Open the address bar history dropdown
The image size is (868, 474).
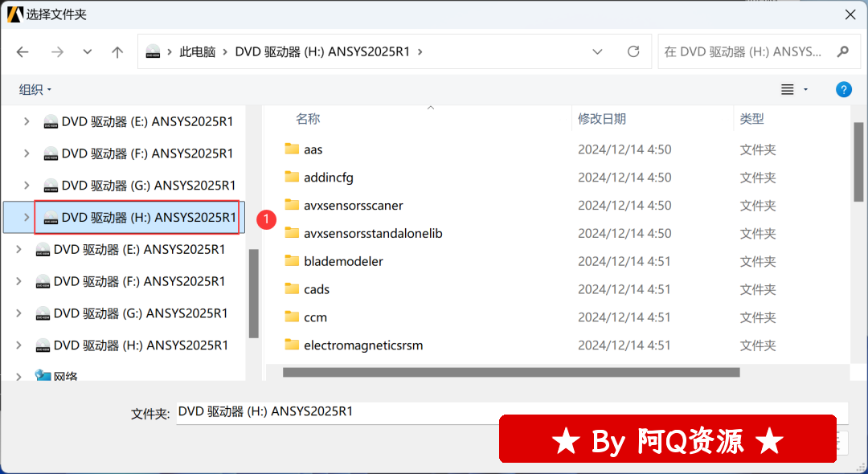[597, 52]
